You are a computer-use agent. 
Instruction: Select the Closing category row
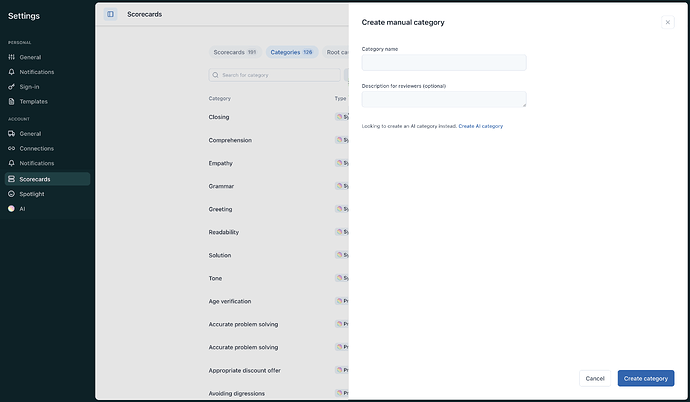219,117
